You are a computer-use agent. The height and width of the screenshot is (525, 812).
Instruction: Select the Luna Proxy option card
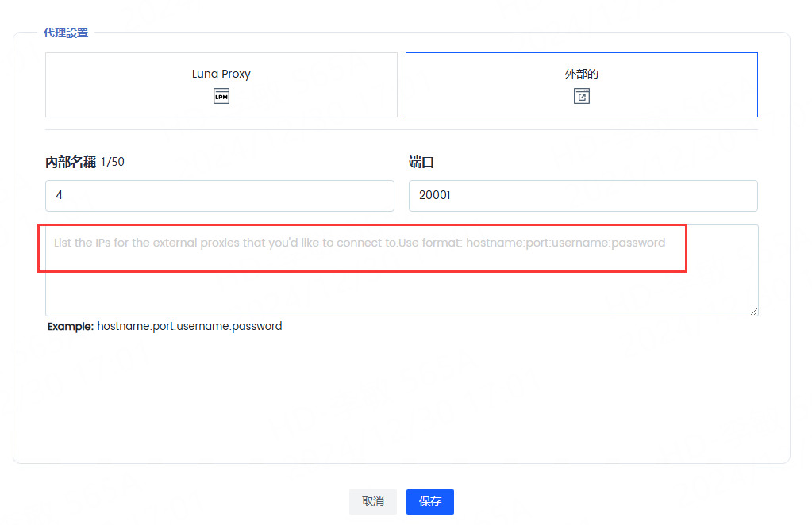(x=221, y=85)
